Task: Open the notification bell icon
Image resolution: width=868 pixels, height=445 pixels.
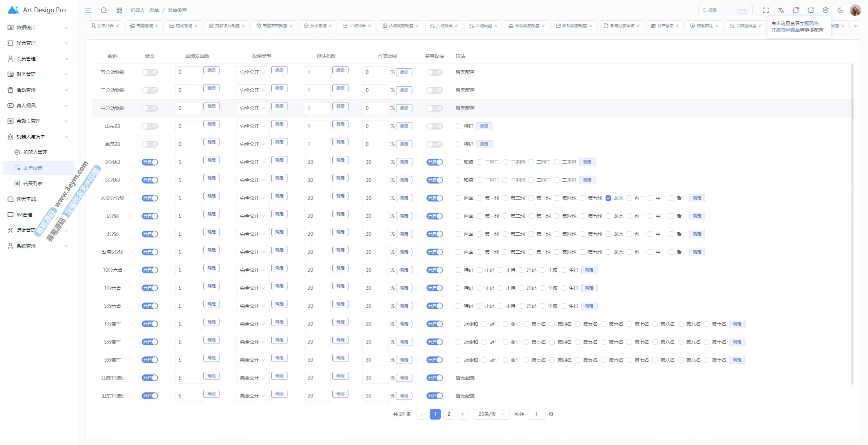Action: (x=795, y=10)
